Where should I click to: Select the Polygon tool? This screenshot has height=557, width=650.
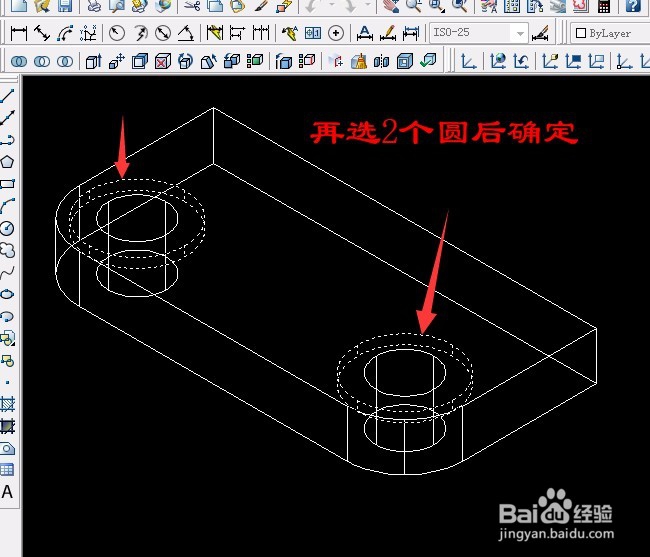coord(7,162)
